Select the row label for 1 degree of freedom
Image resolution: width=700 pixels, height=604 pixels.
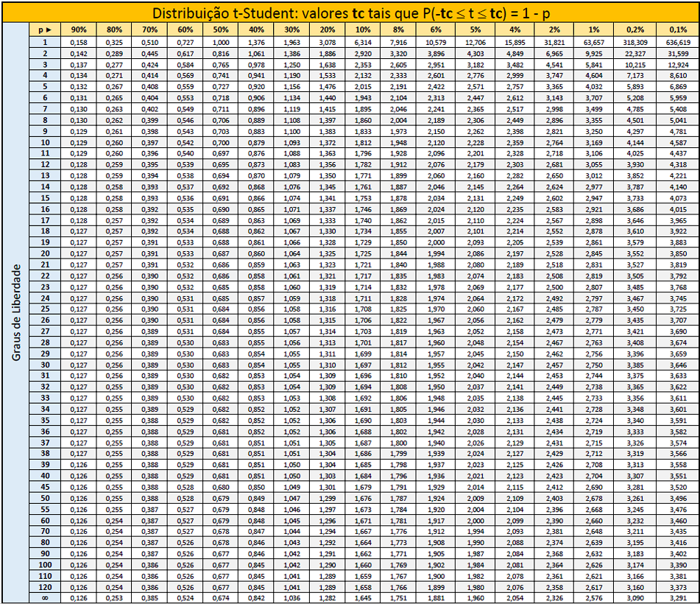click(45, 42)
